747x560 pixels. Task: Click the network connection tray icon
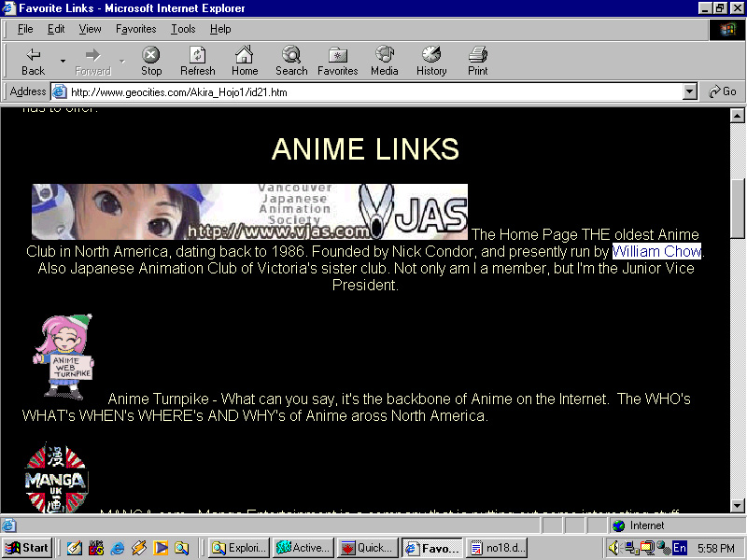[631, 548]
